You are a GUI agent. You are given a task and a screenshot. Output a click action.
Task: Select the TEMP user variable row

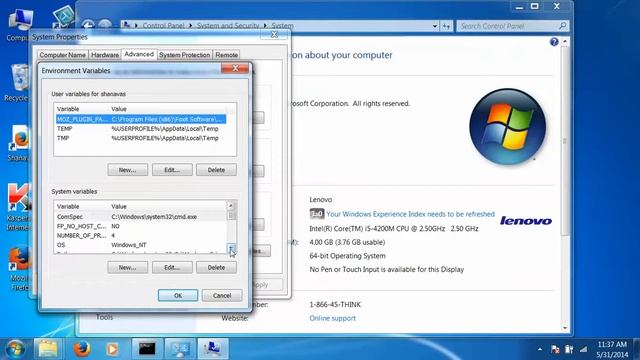141,129
